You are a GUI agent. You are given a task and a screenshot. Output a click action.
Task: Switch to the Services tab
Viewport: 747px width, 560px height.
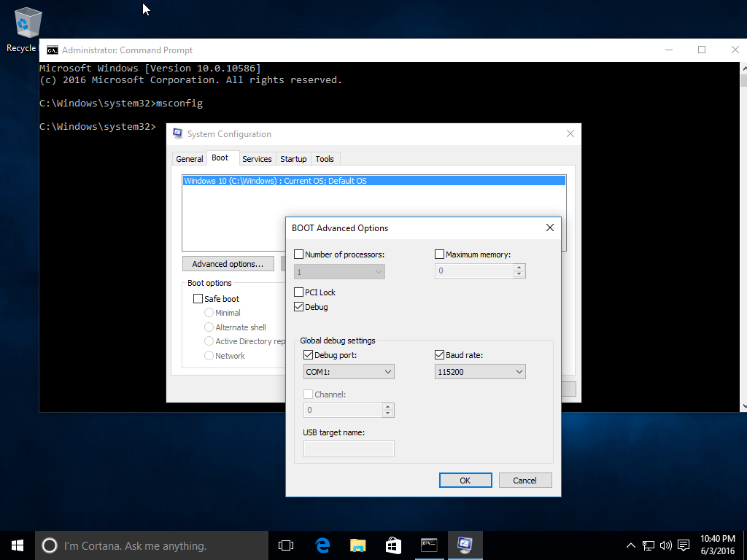(257, 159)
